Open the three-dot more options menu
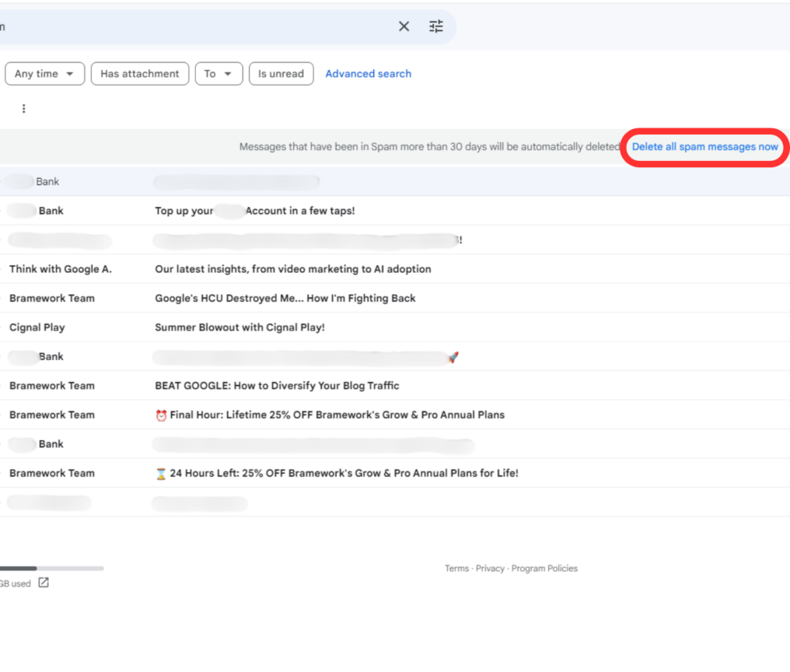 tap(23, 108)
